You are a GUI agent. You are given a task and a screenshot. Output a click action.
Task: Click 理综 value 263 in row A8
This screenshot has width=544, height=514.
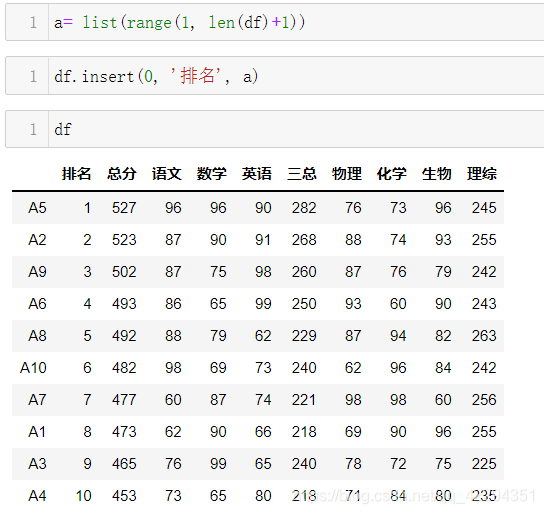[x=484, y=336]
